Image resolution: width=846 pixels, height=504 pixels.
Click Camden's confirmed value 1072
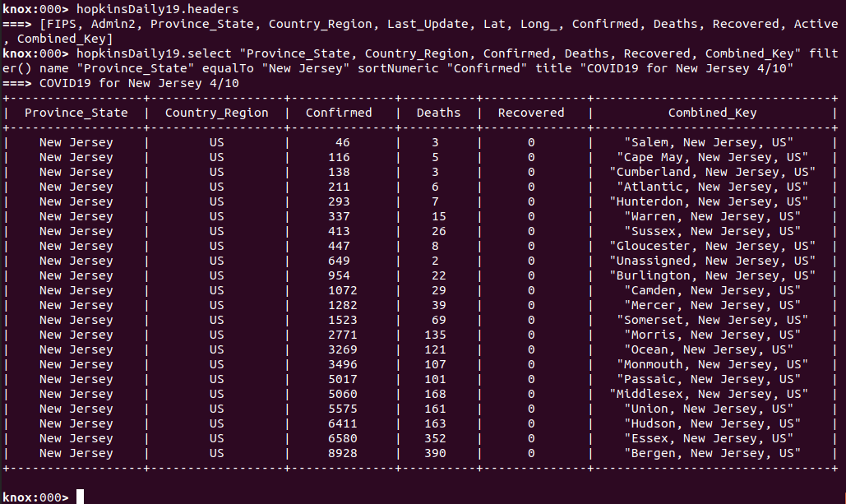tap(339, 290)
